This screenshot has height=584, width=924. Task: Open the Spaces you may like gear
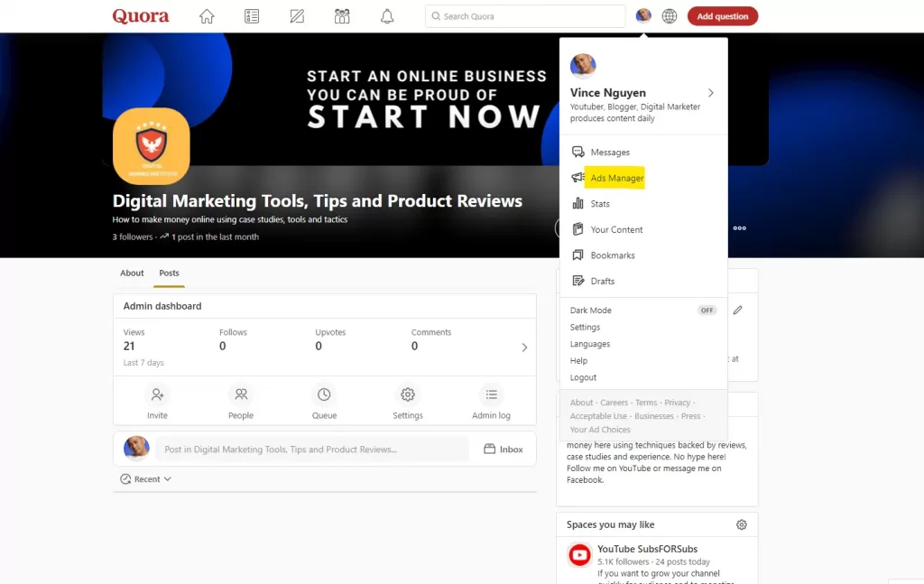(742, 524)
